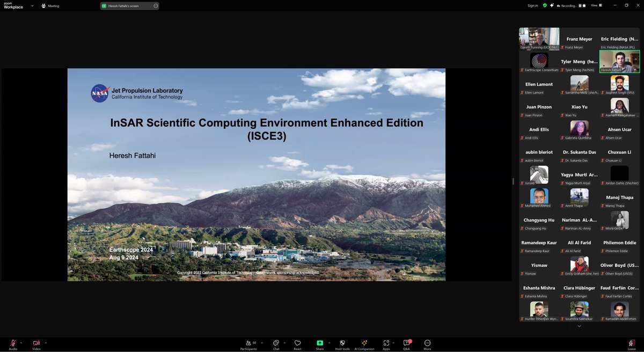644x352 pixels.
Task: Click the green encryption shield icon
Action: coord(545,5)
